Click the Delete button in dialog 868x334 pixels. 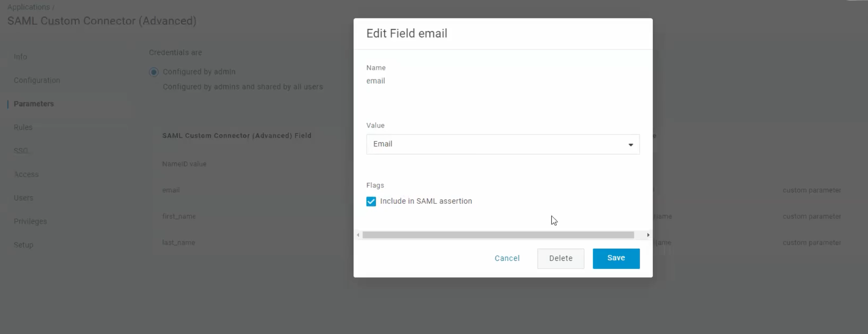(x=560, y=258)
